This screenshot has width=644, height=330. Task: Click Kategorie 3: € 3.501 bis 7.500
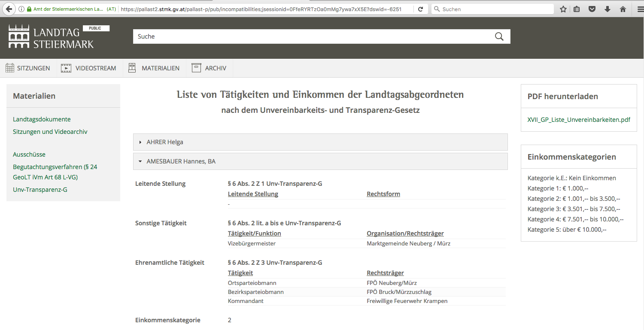click(574, 209)
